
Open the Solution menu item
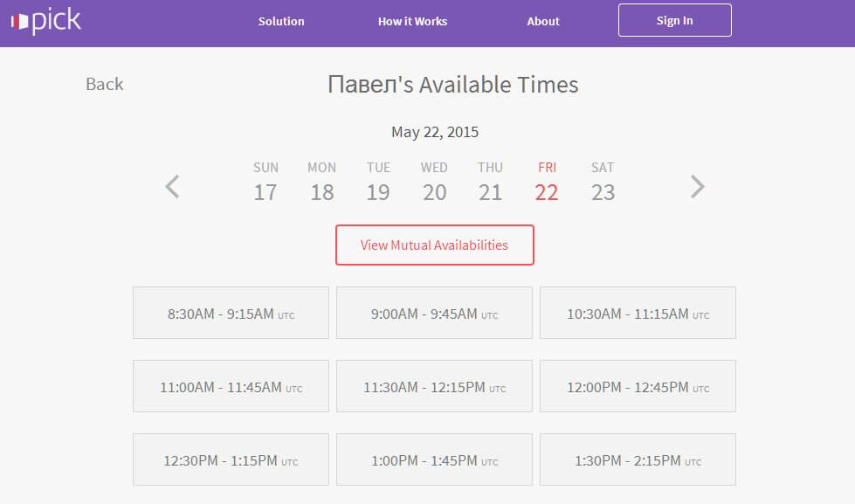coord(281,21)
